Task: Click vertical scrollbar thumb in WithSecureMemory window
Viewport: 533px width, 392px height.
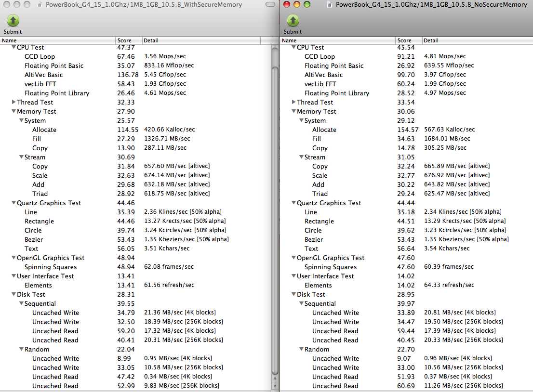Action: (x=275, y=221)
